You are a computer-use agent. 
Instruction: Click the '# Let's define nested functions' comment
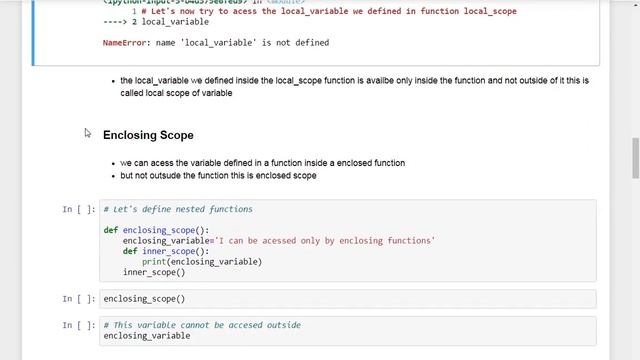(178, 209)
